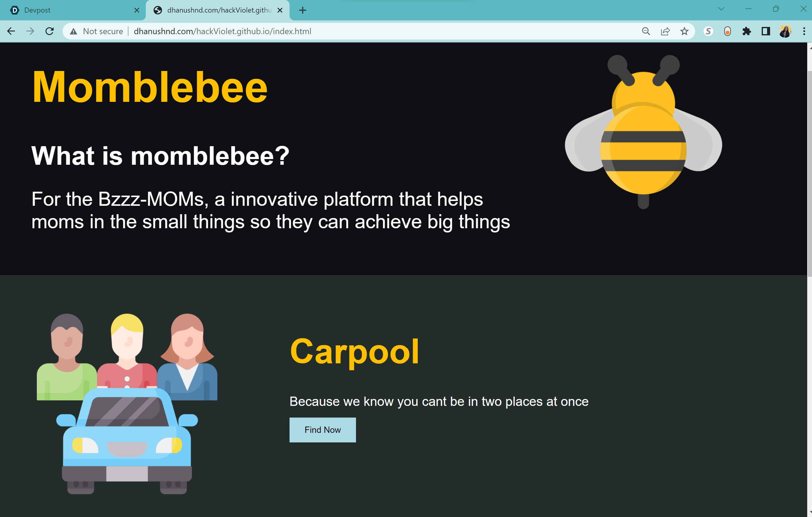812x517 pixels.
Task: Open the share page icon
Action: point(665,31)
